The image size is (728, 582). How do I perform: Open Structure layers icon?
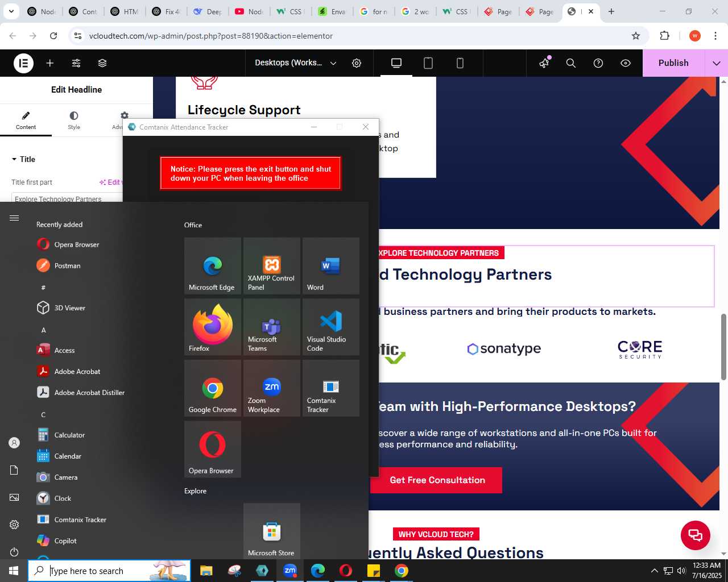[x=102, y=63]
